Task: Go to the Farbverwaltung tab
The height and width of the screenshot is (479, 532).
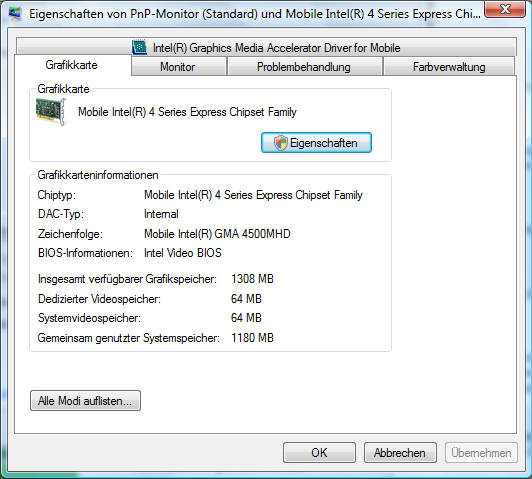Action: [449, 67]
